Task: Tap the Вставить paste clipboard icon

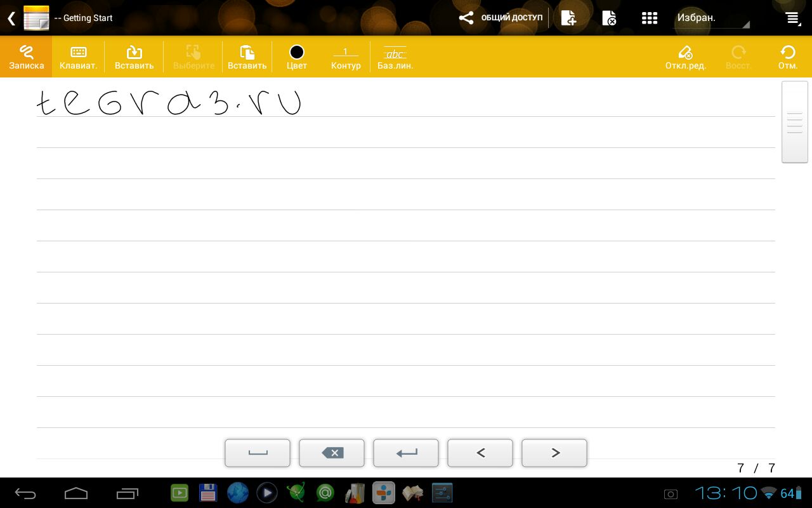Action: [x=247, y=57]
